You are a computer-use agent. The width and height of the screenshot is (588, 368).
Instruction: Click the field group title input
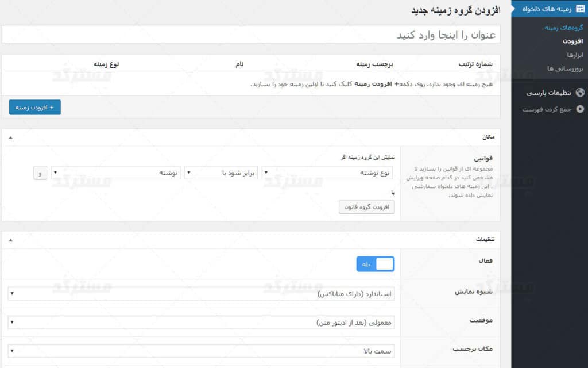[x=251, y=34]
